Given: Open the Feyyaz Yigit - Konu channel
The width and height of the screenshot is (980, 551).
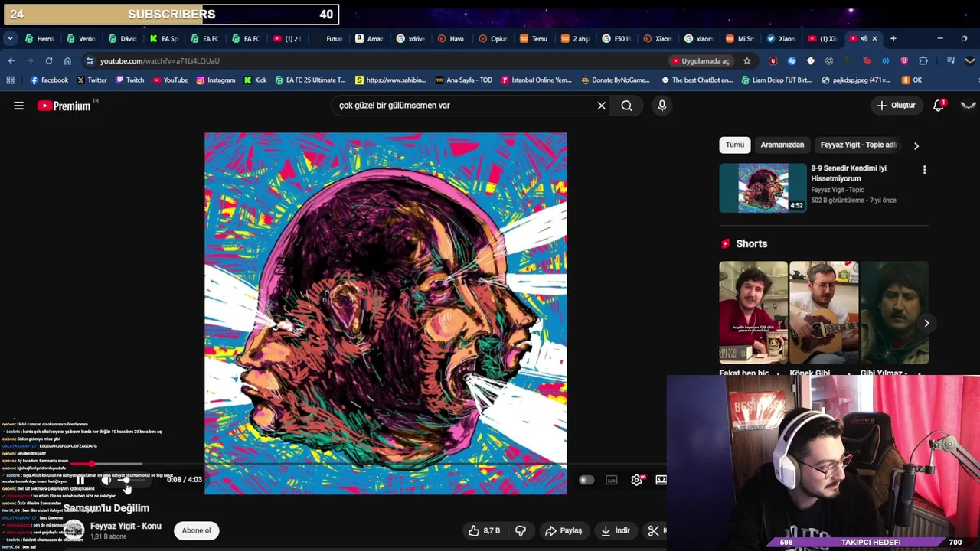Looking at the screenshot, I should (x=126, y=526).
